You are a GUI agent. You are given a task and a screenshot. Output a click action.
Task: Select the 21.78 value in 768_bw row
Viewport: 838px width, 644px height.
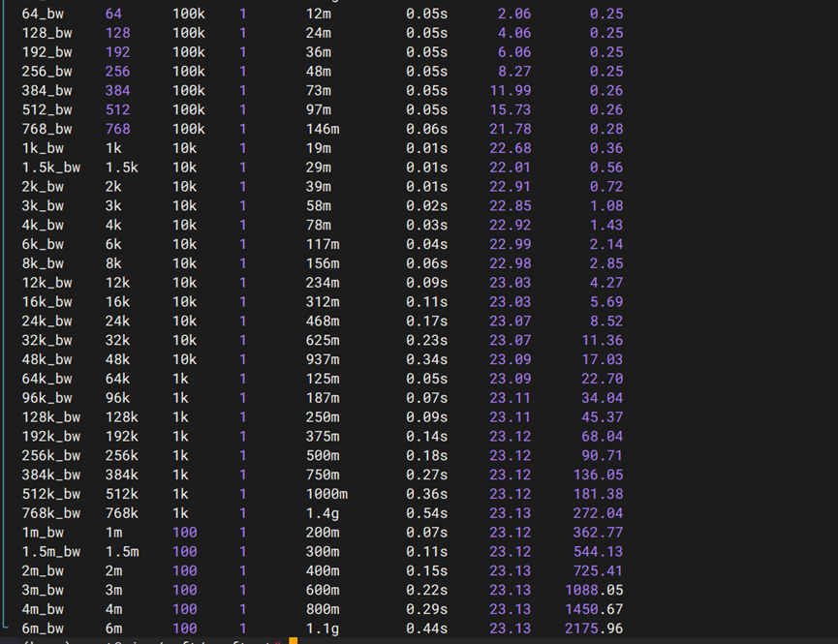pos(510,129)
